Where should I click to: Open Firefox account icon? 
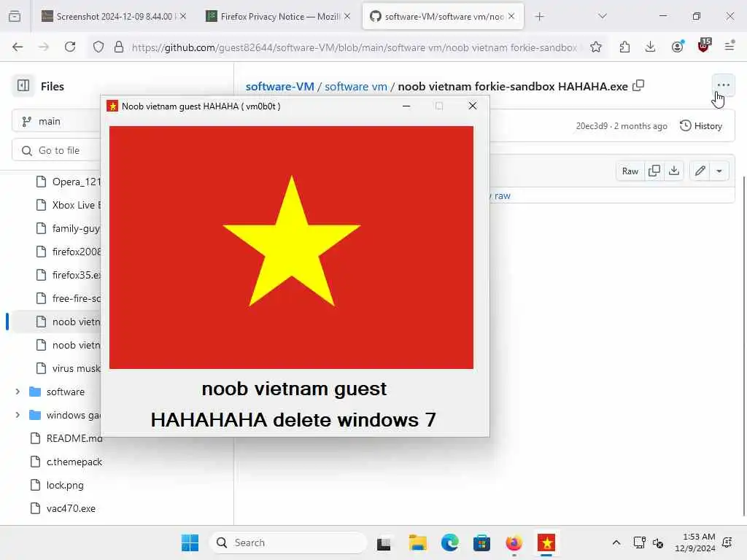677,47
